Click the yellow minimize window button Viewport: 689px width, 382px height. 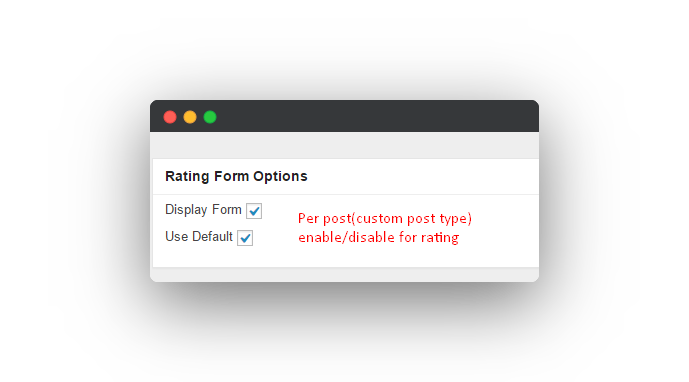tap(190, 117)
